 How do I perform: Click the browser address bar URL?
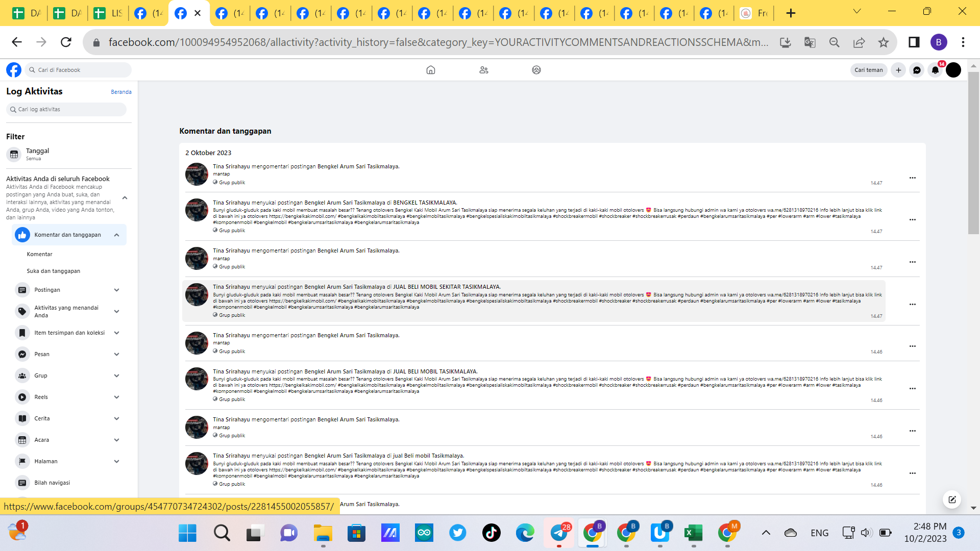pyautogui.click(x=438, y=42)
